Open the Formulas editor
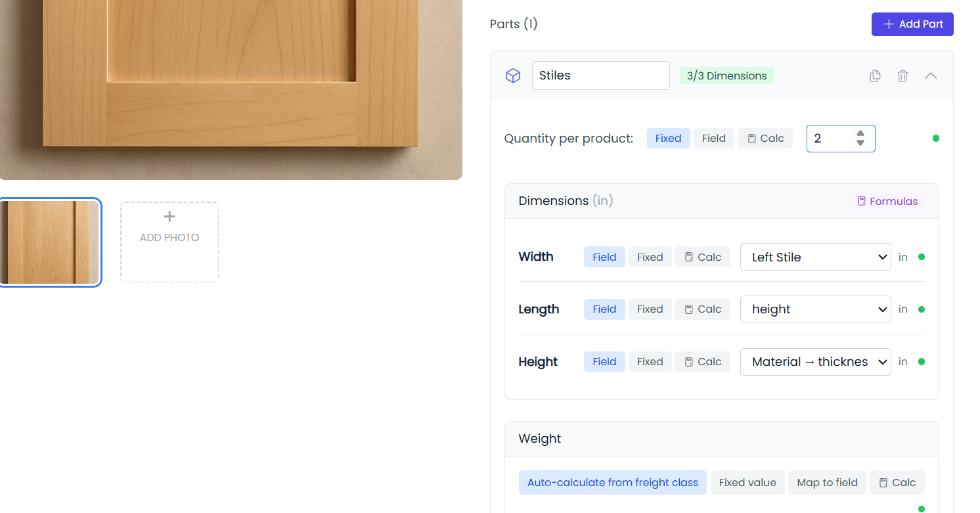This screenshot has height=513, width=980. (887, 201)
